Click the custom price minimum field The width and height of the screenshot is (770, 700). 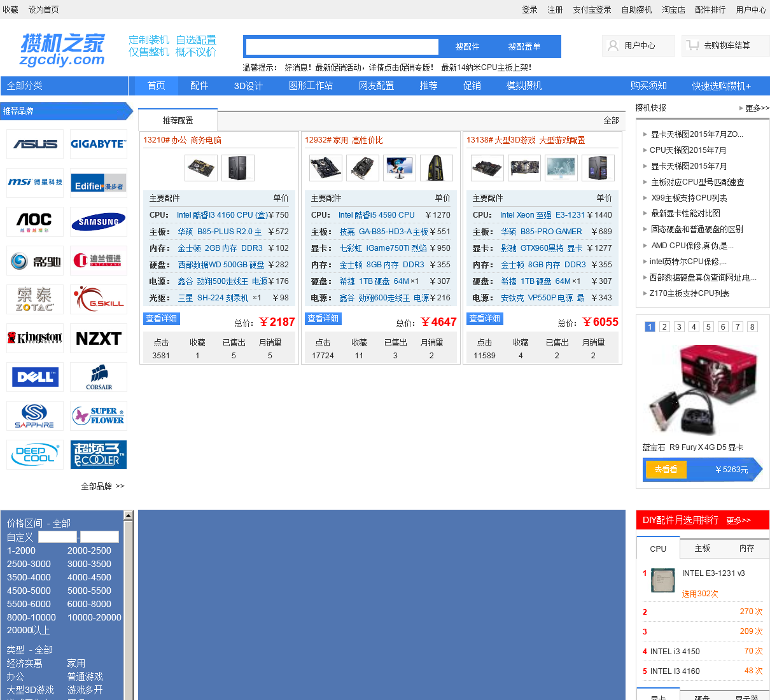[57, 537]
